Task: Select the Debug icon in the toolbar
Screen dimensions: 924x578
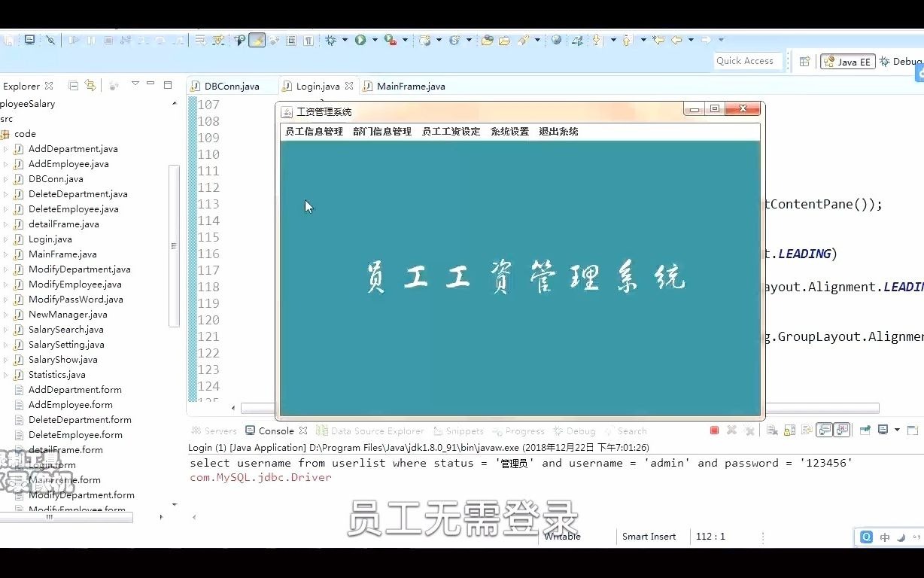Action: click(330, 39)
